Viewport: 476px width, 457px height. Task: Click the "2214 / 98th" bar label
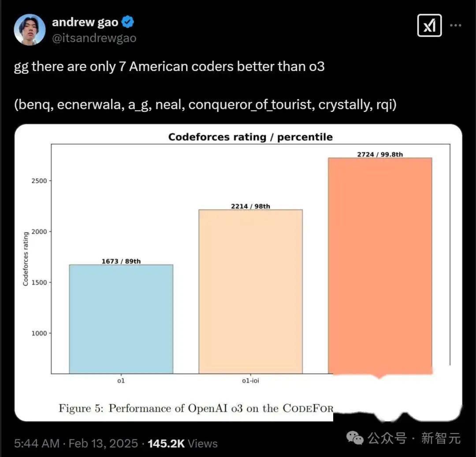250,206
